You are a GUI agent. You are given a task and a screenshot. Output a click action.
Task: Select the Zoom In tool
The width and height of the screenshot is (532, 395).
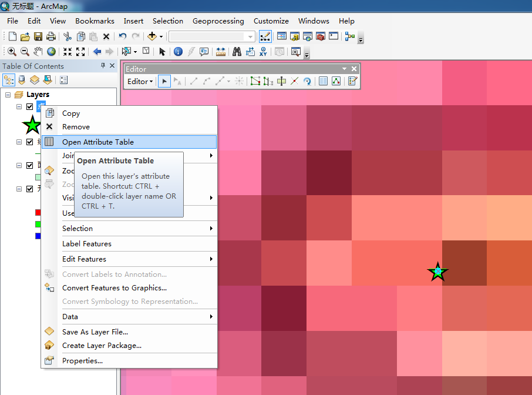[x=12, y=52]
